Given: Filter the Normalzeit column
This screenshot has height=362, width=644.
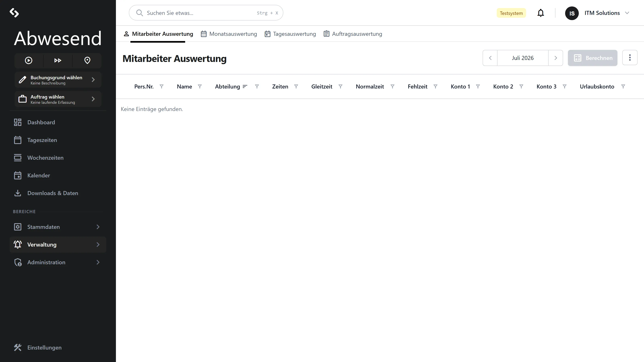Looking at the screenshot, I should [392, 86].
